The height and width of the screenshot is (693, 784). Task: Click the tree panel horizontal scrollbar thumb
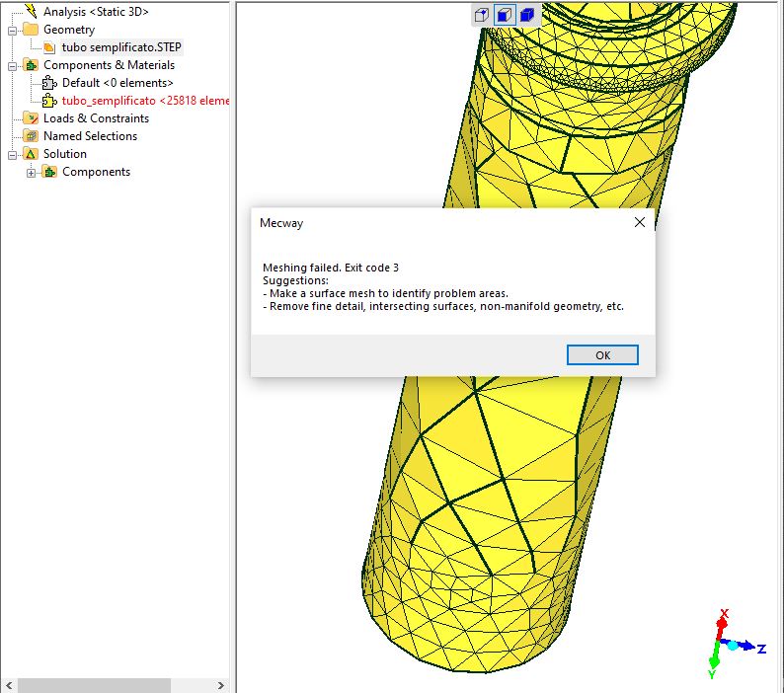point(94,685)
